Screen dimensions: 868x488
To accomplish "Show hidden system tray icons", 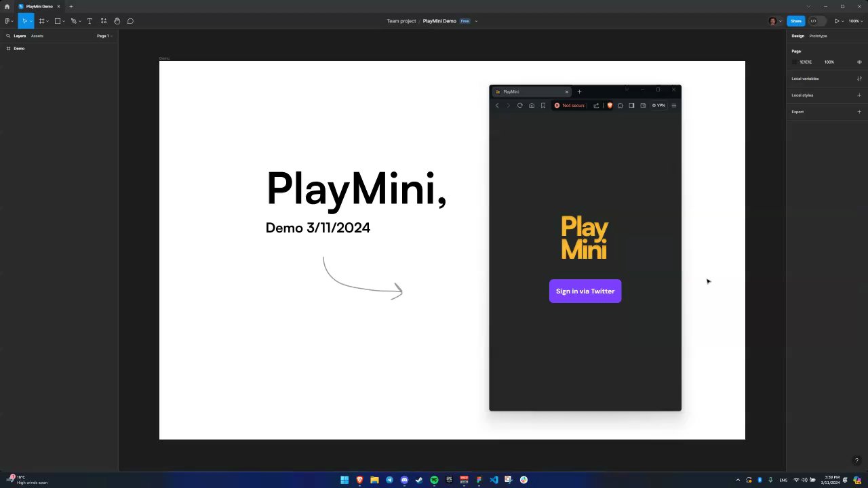I will [738, 480].
